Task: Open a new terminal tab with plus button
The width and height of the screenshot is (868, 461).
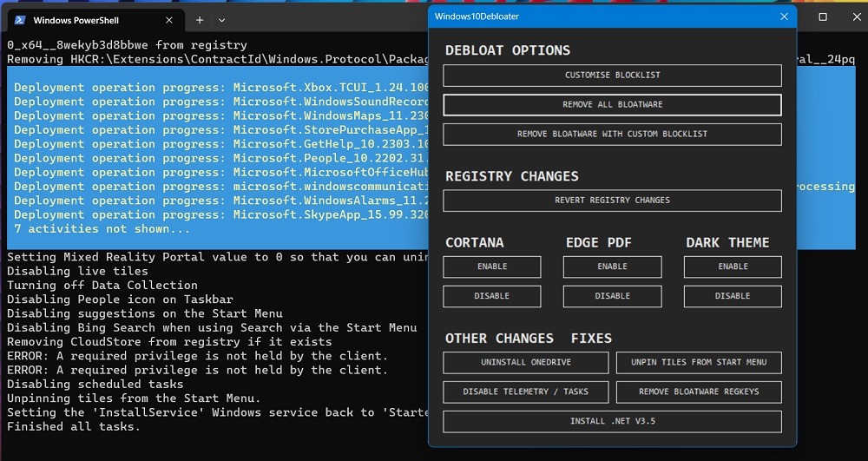Action: 200,20
